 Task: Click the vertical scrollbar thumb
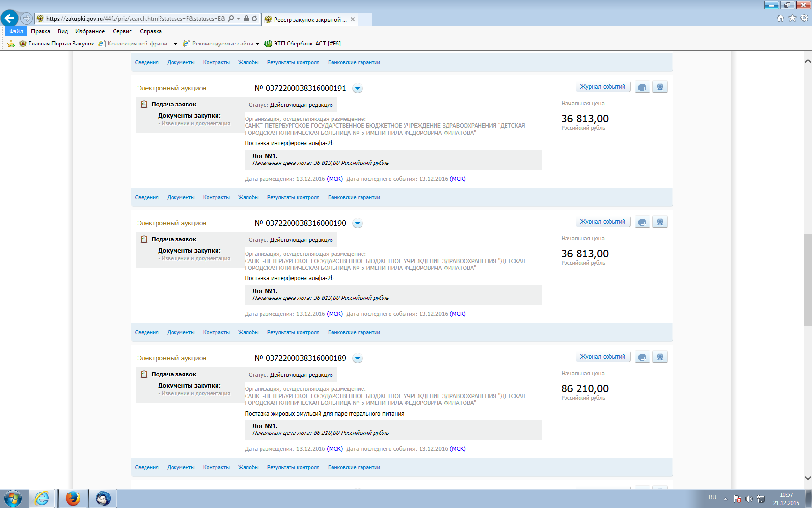808,279
